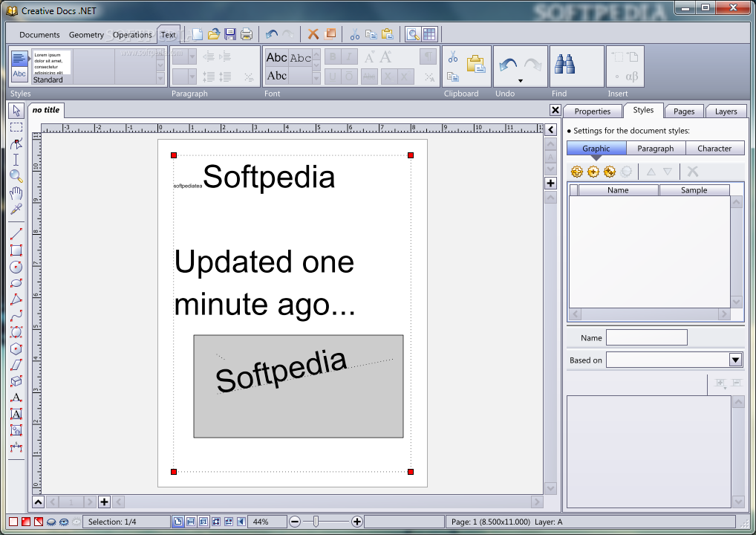Open the second Paragraph combo dropdown

(192, 77)
